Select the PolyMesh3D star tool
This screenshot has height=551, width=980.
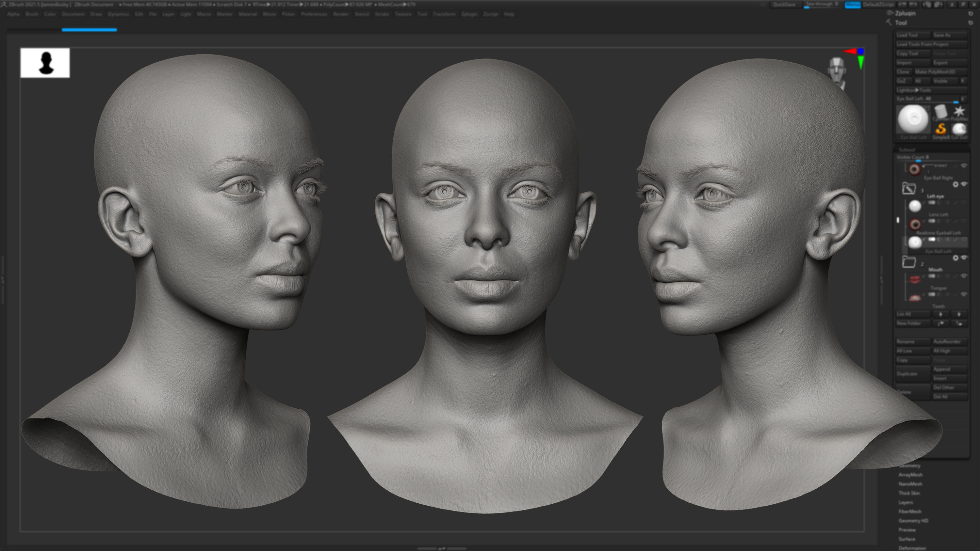pyautogui.click(x=959, y=111)
